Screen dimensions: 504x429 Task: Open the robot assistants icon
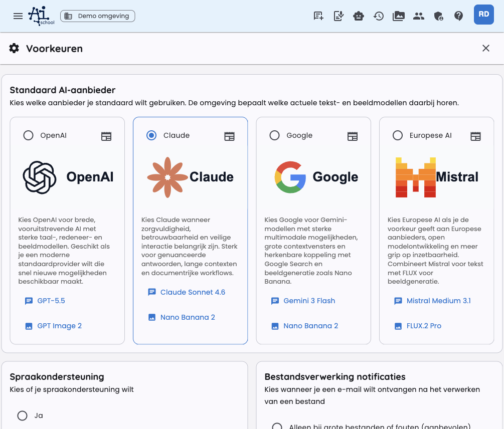point(359,16)
